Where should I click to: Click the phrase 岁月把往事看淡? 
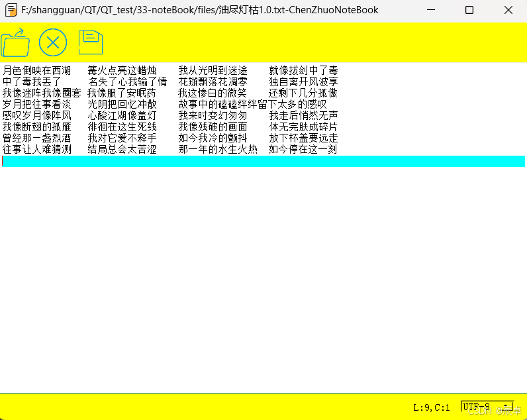click(36, 104)
